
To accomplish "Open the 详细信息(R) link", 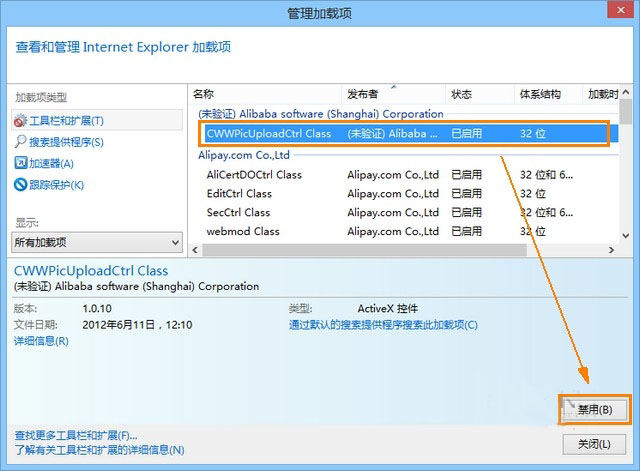I will tap(41, 341).
